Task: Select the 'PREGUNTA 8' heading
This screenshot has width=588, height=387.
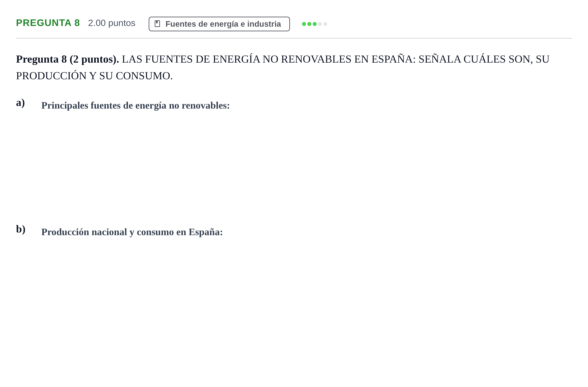Action: pos(48,23)
